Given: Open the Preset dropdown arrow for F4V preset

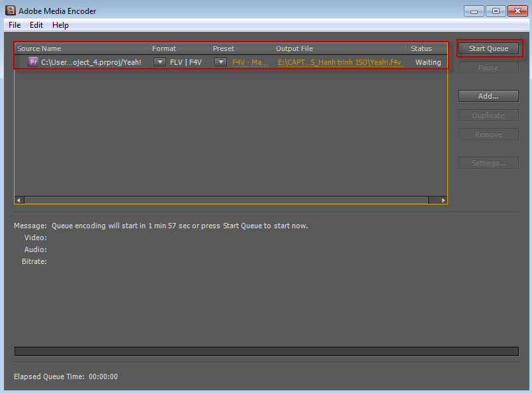Looking at the screenshot, I should (220, 62).
